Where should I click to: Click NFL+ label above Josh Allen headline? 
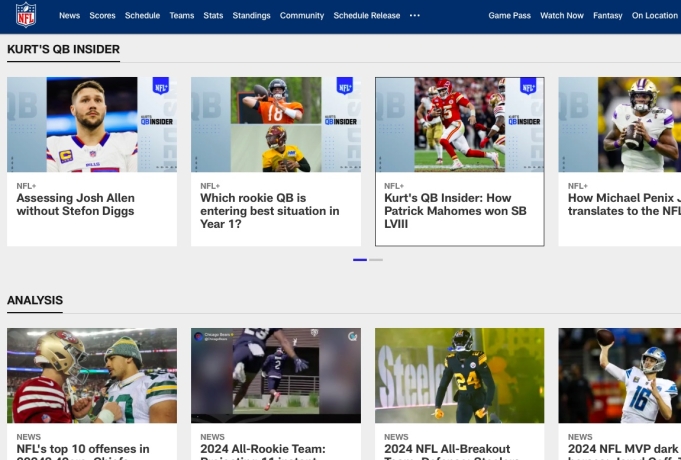26,186
